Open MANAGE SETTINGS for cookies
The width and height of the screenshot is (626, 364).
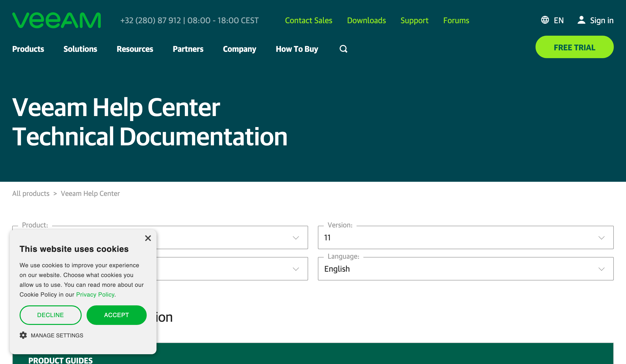click(57, 335)
